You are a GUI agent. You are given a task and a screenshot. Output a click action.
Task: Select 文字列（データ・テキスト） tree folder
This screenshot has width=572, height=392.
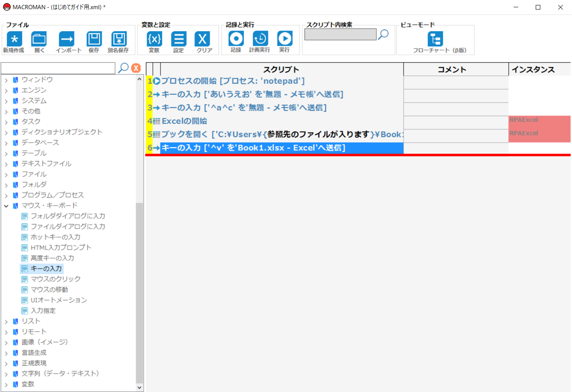[60, 374]
